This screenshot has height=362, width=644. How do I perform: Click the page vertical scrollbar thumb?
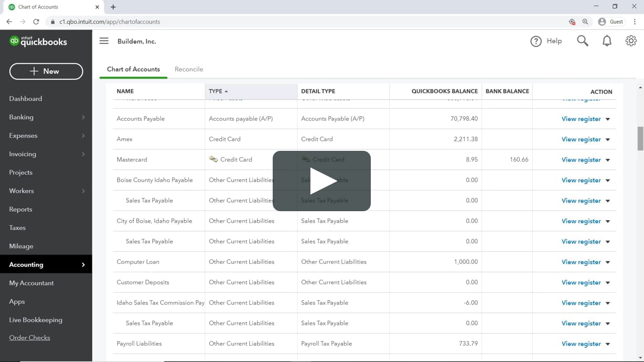coord(640,138)
